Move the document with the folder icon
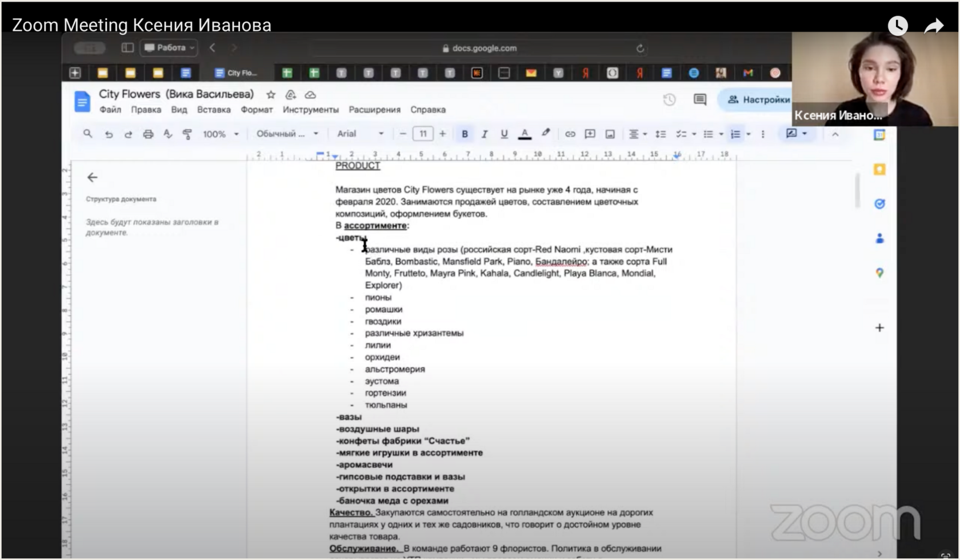 coord(291,95)
